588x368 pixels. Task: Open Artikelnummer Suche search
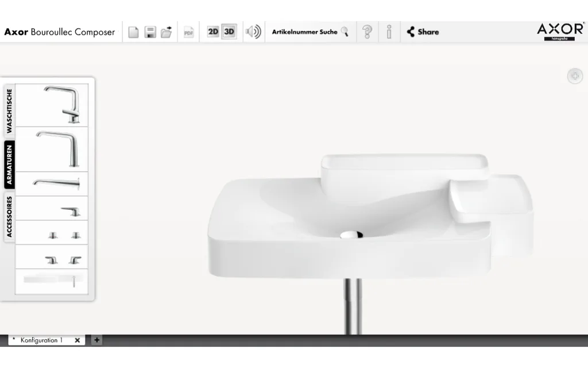310,32
